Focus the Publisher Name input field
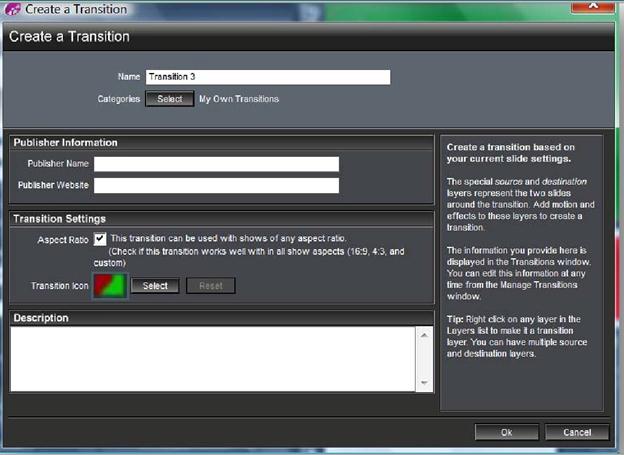The image size is (624, 455). [x=216, y=164]
